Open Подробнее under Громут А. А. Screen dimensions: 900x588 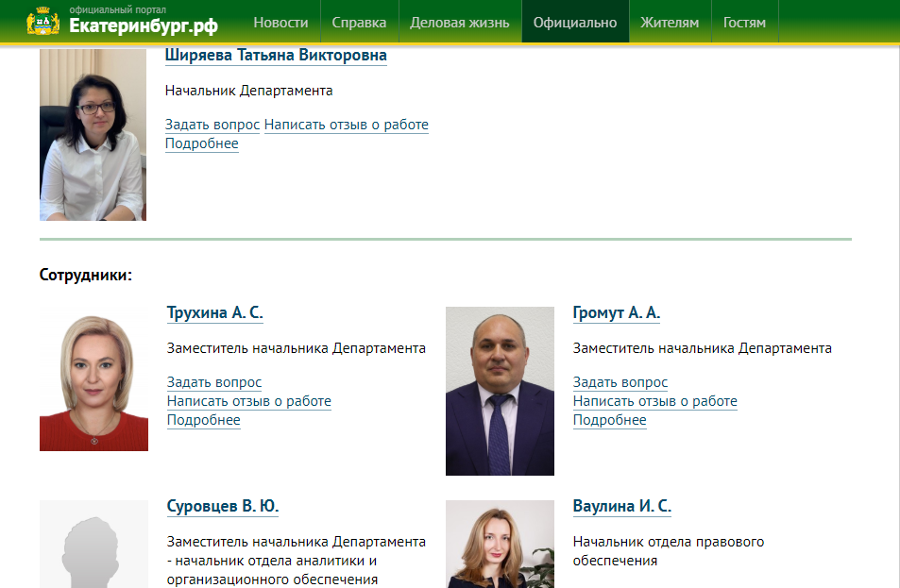click(609, 420)
